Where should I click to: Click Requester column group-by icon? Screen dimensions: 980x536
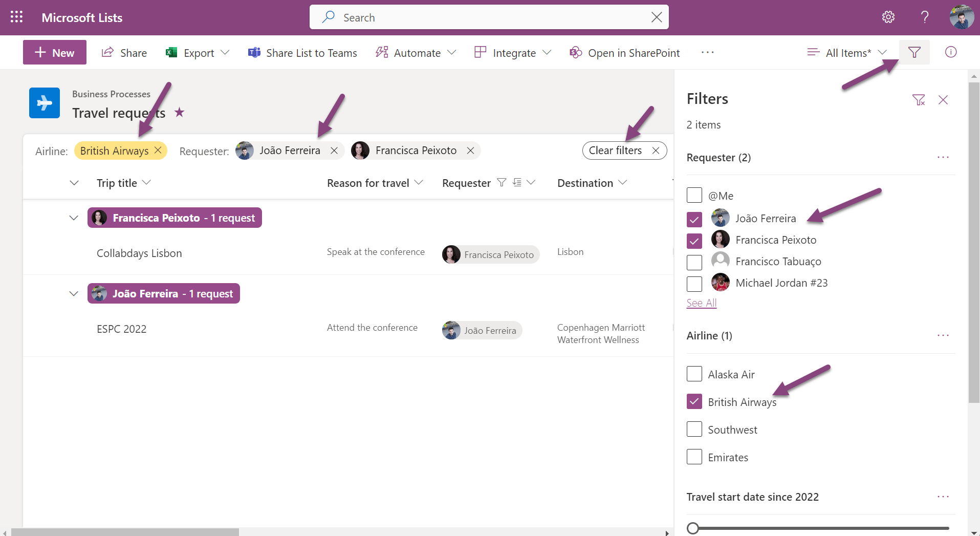coord(517,182)
